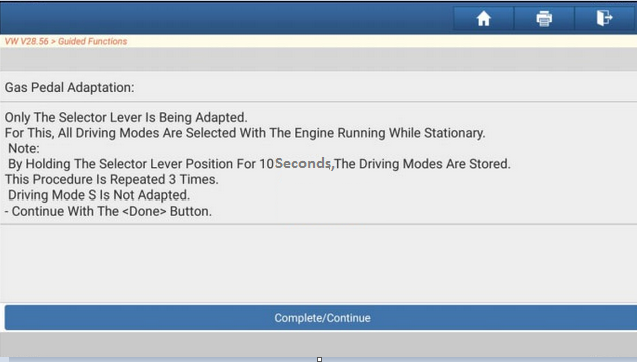Select the 'VW V28.56 > Guided Functions' breadcrumb
This screenshot has height=362, width=637.
pyautogui.click(x=66, y=41)
